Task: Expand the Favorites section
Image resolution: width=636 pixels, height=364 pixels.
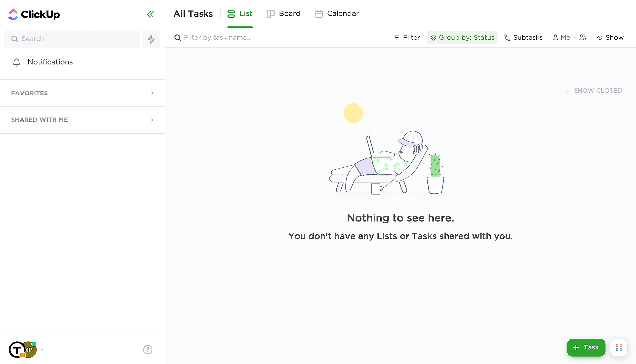Action: point(82,93)
